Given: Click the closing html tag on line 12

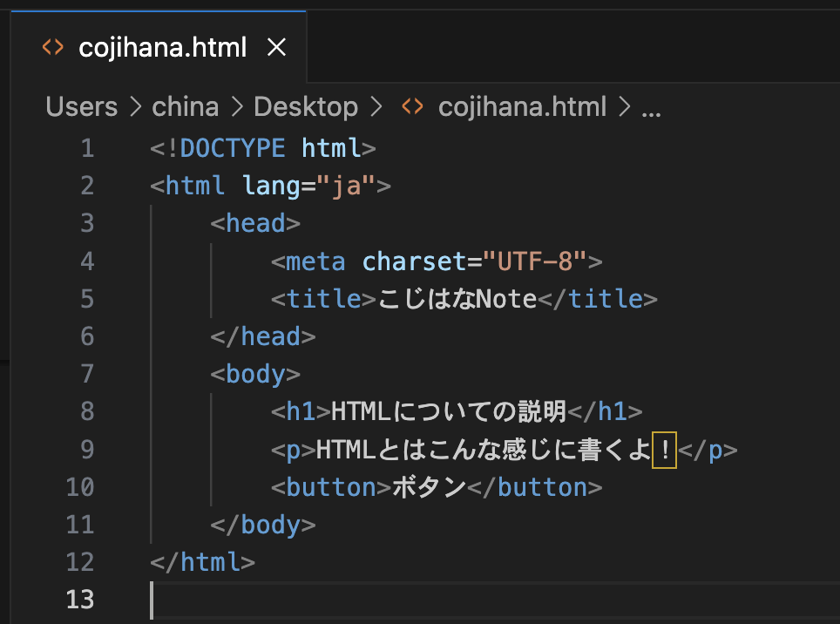Looking at the screenshot, I should tap(202, 562).
